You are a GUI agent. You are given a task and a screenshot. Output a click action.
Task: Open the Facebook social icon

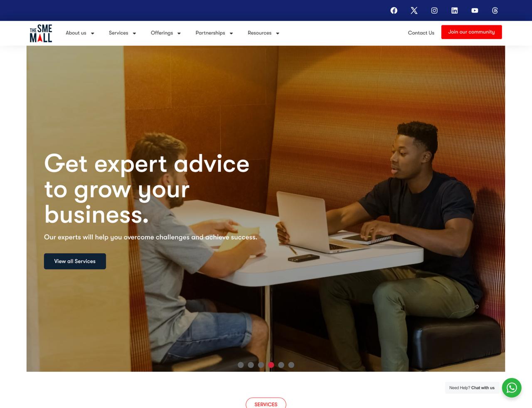394,10
